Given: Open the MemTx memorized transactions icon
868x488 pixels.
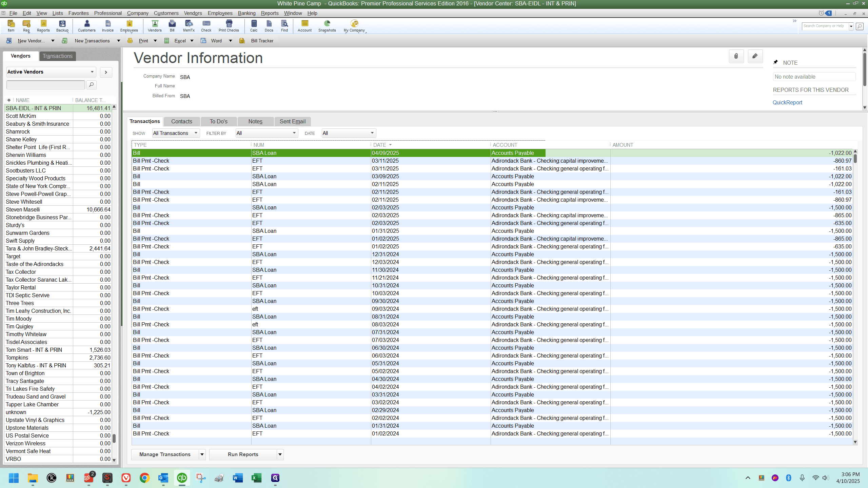Looking at the screenshot, I should click(x=189, y=26).
